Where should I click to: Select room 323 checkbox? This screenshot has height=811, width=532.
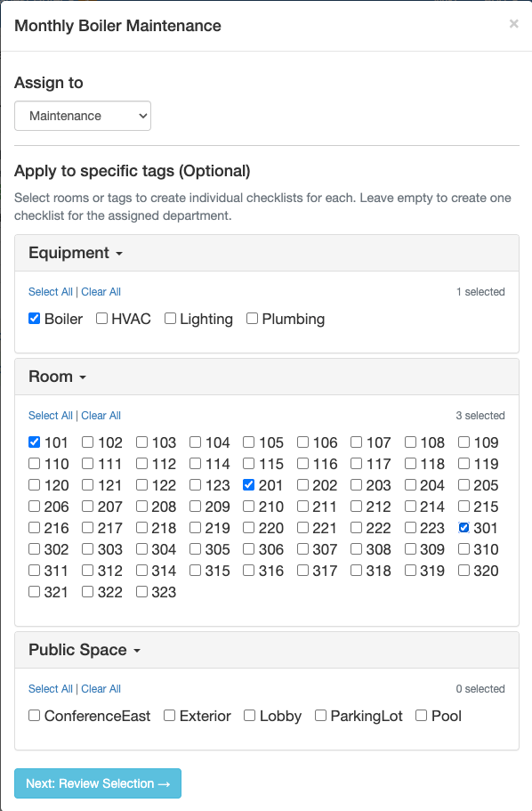141,591
